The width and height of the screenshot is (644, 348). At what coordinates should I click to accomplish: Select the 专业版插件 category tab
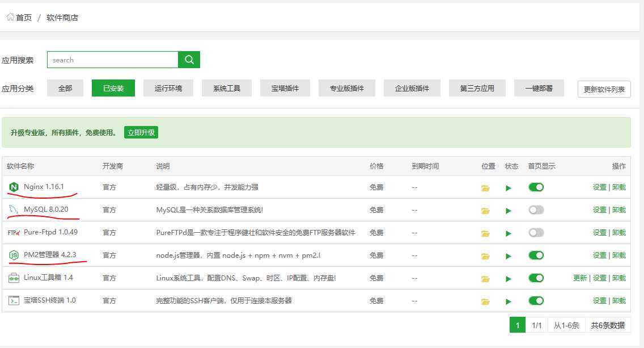point(346,88)
